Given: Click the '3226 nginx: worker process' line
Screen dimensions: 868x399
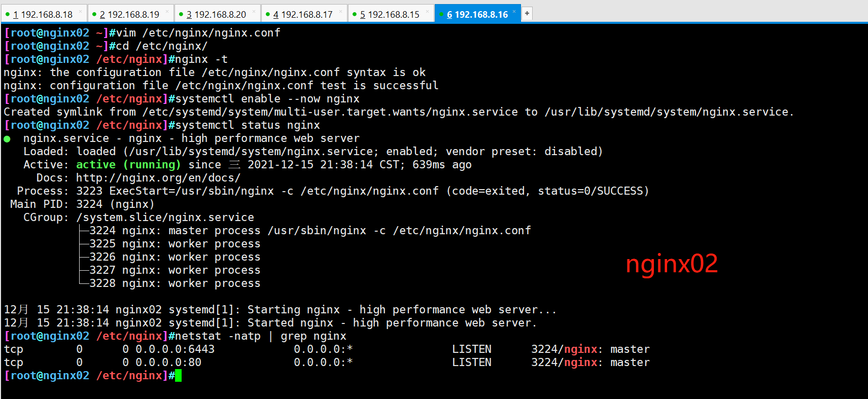Looking at the screenshot, I should click(x=175, y=257).
